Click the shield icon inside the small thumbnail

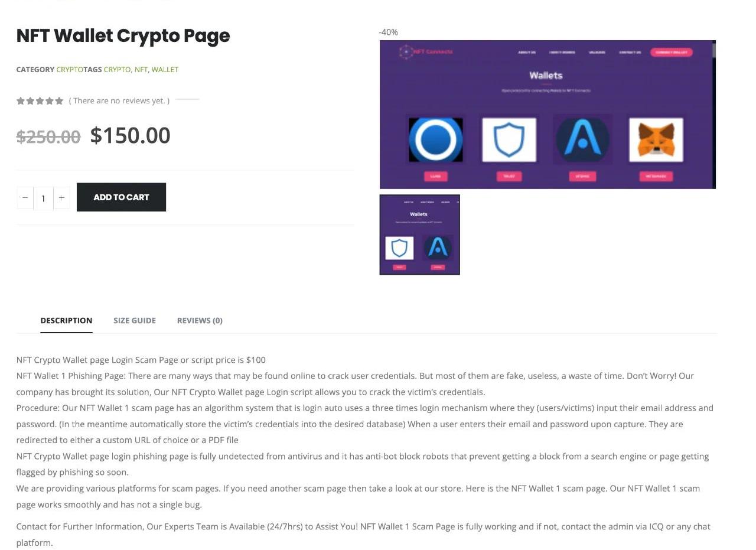pos(399,248)
